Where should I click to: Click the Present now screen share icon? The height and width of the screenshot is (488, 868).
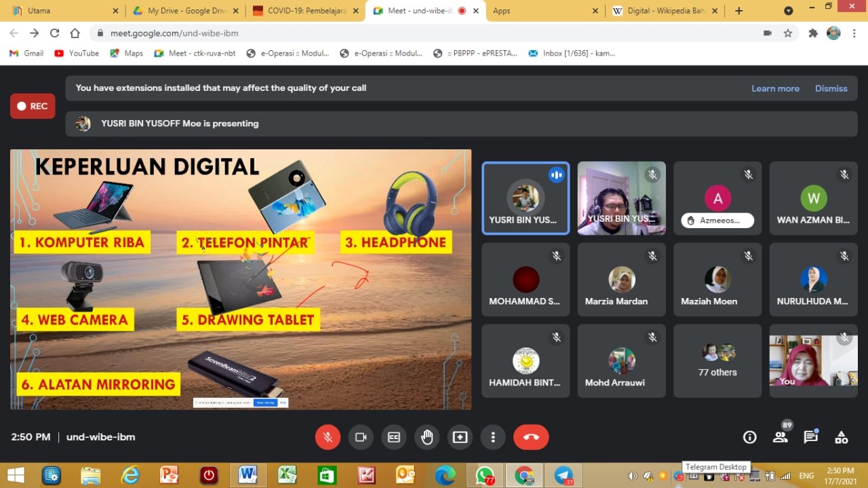[460, 437]
